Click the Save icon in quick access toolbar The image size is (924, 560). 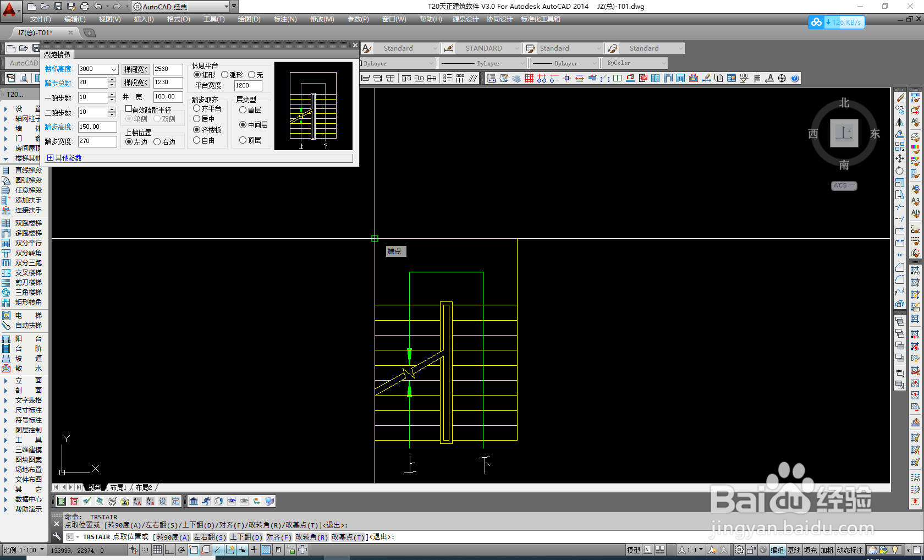pos(58,7)
